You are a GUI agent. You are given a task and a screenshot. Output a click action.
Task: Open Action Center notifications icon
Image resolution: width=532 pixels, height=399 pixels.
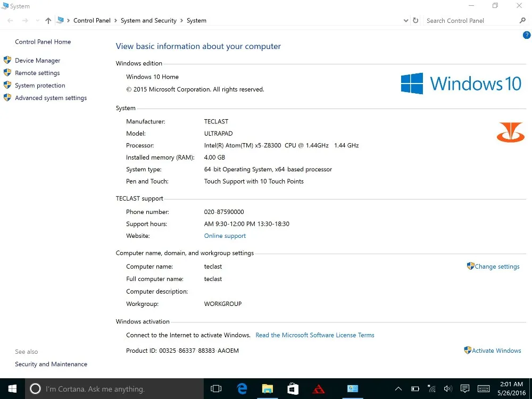[x=465, y=389]
